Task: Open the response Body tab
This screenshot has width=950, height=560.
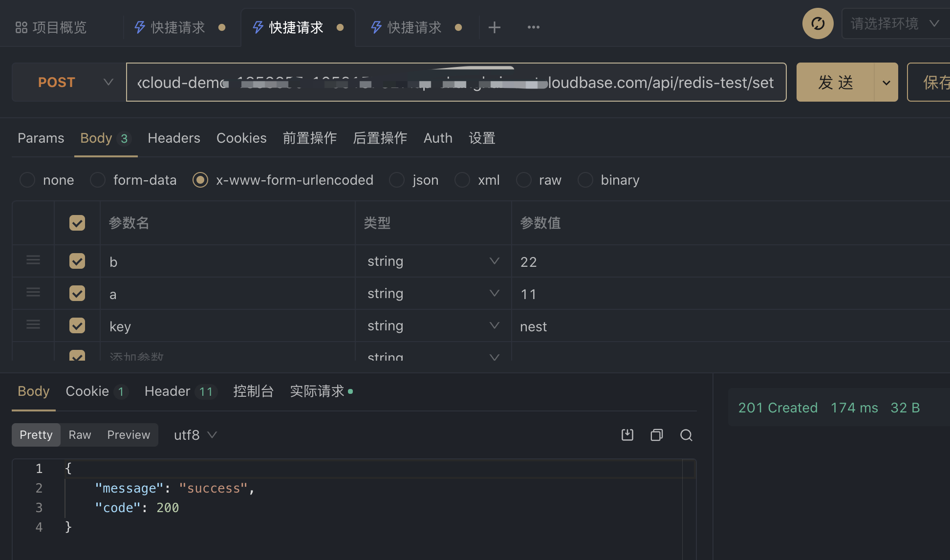Action: click(x=34, y=391)
